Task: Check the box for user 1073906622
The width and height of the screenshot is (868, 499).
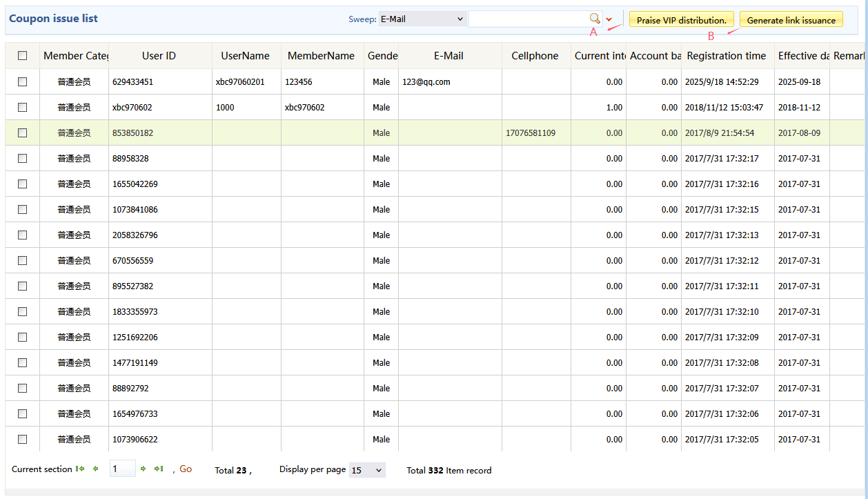Action: point(23,439)
